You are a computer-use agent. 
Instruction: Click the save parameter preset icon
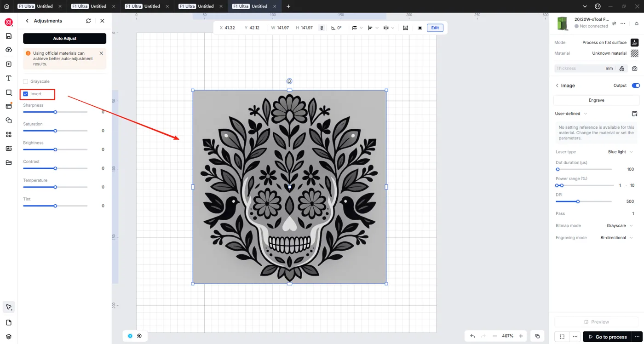(634, 114)
